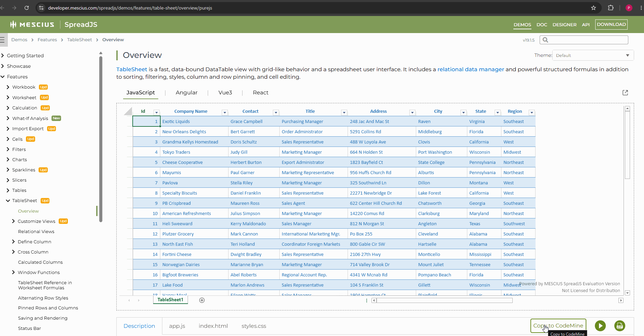Click the DOWNLOAD button
The image size is (644, 336).
611,25
